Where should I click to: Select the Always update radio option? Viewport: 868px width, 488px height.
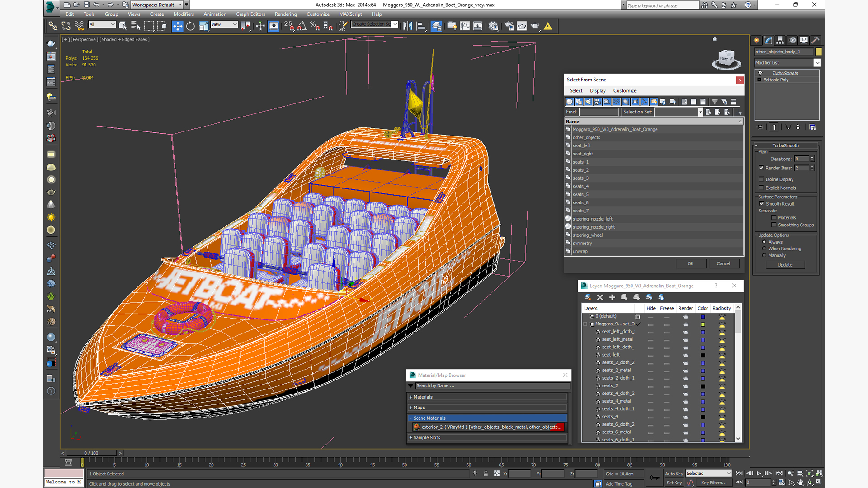tap(764, 242)
